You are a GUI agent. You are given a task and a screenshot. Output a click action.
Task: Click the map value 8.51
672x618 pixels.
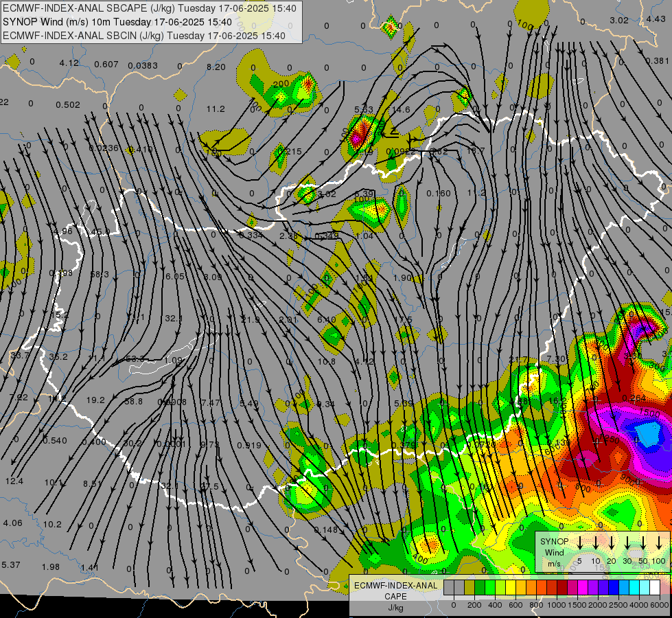pos(92,484)
